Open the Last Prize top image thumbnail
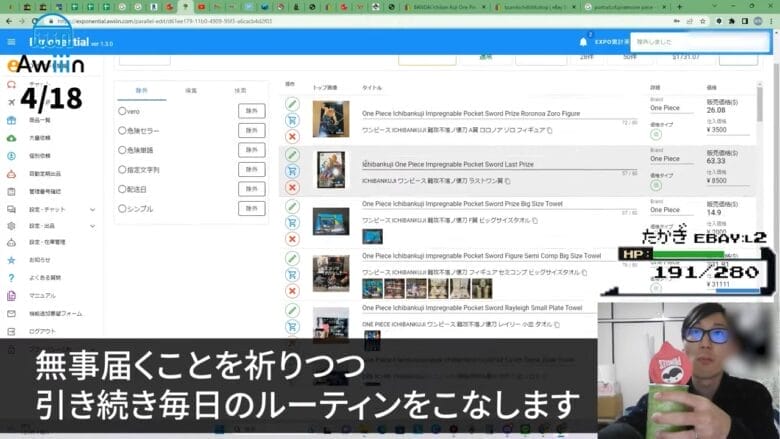 331,170
